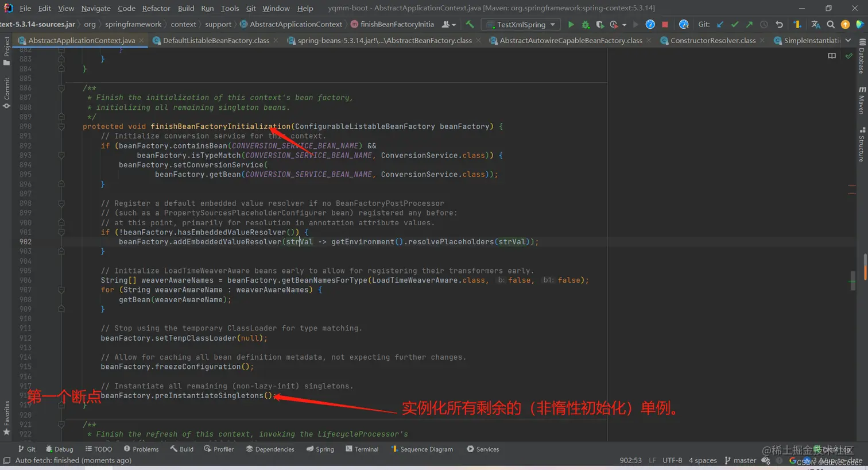Expand the user account dropdown arrow
This screenshot has width=868, height=470.
[x=454, y=25]
